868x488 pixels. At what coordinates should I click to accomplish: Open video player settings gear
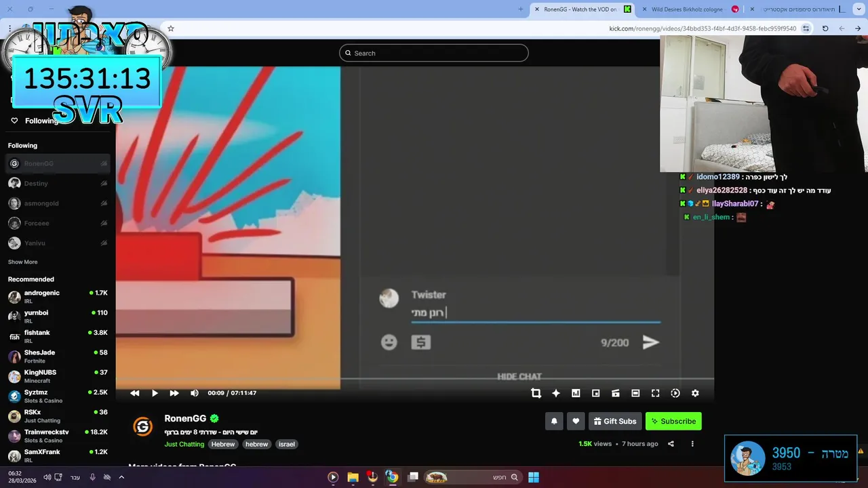695,393
